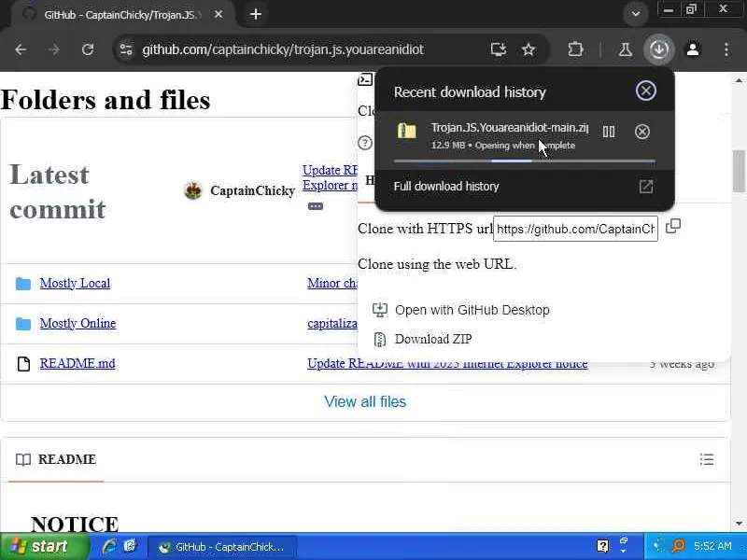
Task: Open a new browser tab
Action: point(256,14)
